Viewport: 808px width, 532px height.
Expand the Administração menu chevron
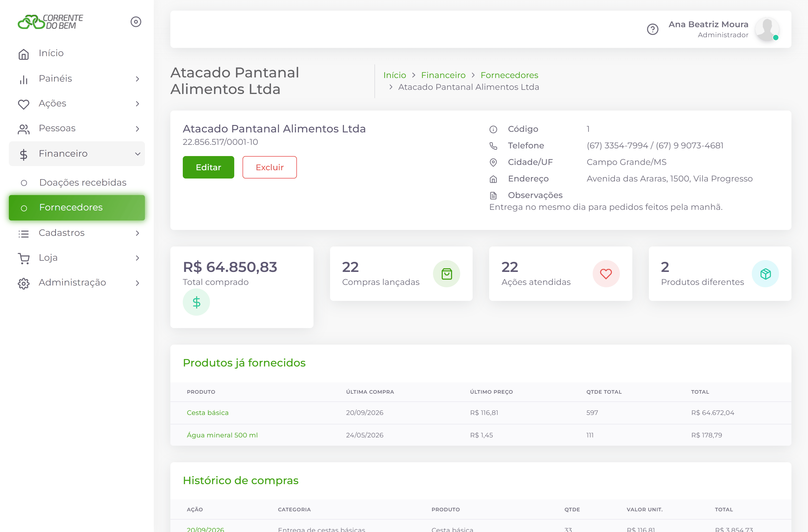click(137, 283)
